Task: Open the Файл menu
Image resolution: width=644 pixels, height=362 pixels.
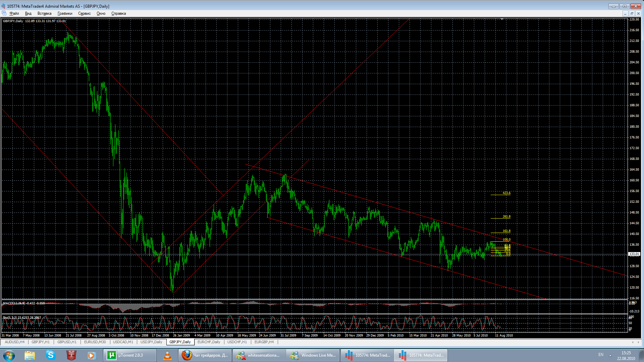Action: (14, 13)
